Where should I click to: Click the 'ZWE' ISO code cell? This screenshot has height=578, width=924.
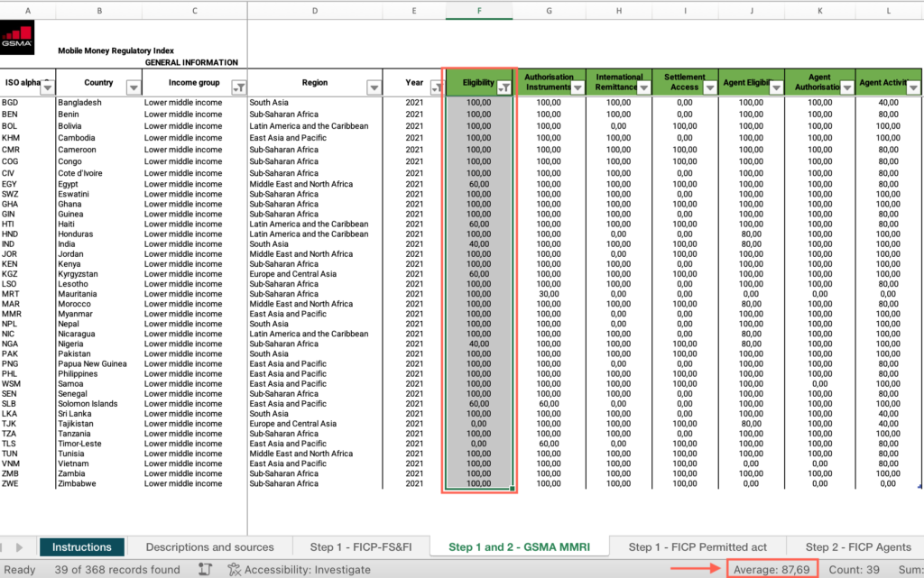pyautogui.click(x=28, y=484)
